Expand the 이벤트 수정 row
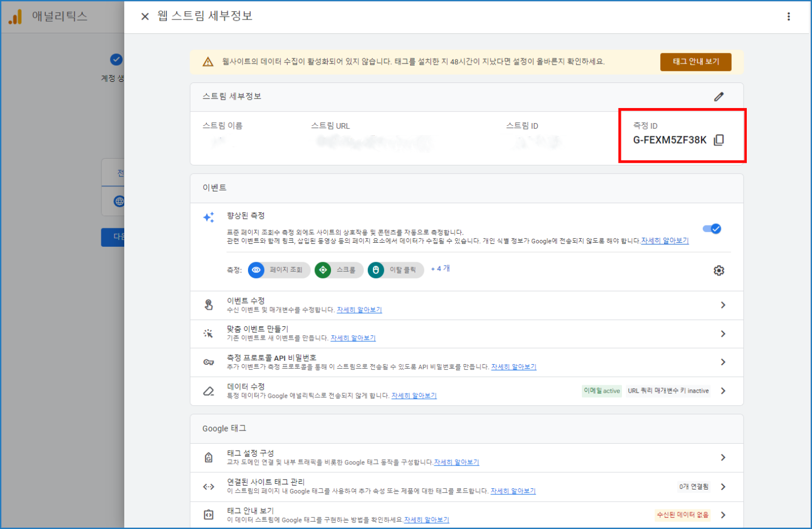Image resolution: width=812 pixels, height=529 pixels. pyautogui.click(x=723, y=305)
